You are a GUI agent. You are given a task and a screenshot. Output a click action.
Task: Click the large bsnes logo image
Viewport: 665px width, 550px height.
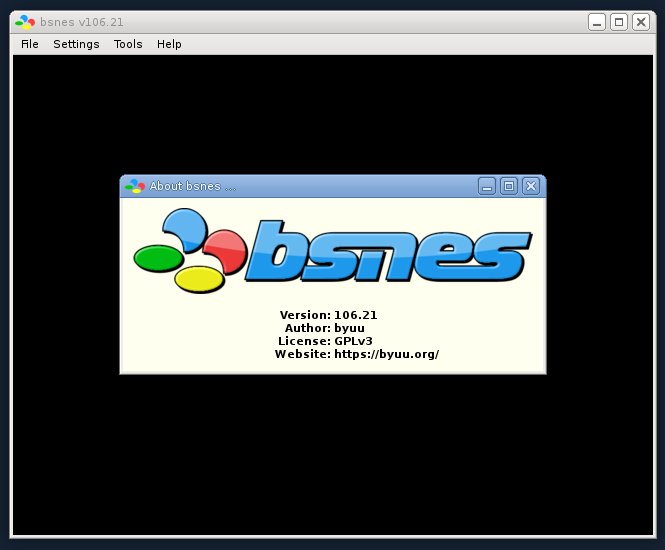tap(332, 251)
